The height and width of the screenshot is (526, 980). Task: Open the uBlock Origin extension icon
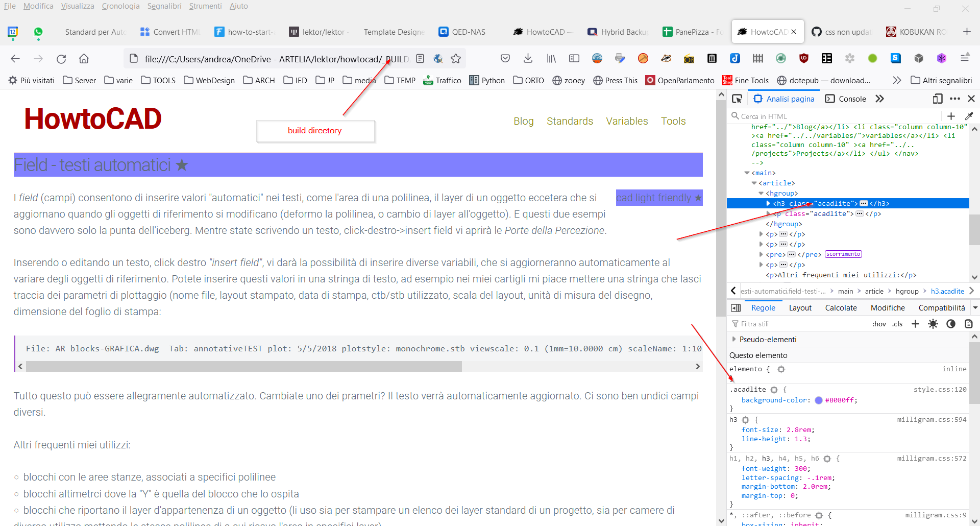[x=804, y=58]
